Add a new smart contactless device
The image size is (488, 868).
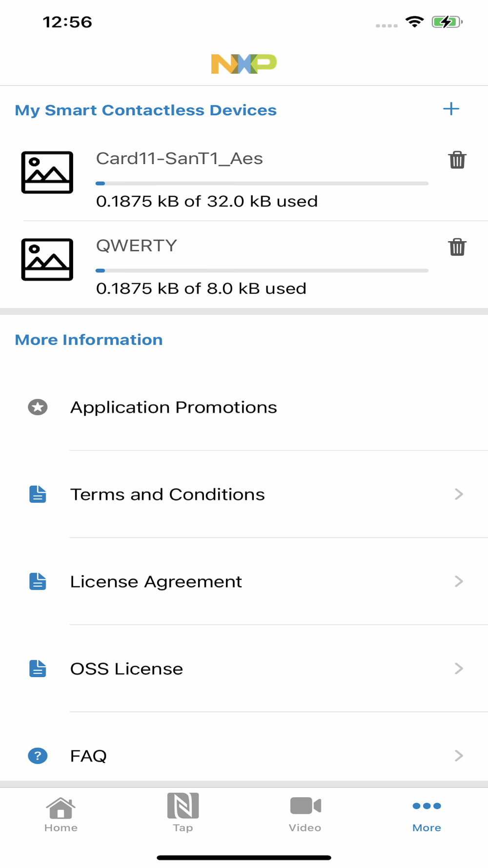click(451, 109)
